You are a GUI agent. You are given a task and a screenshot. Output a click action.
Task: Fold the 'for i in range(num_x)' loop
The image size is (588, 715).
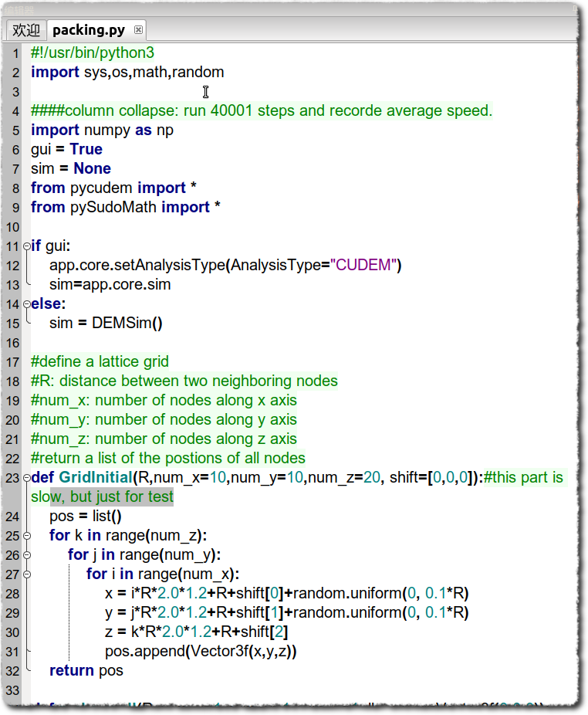[27, 574]
